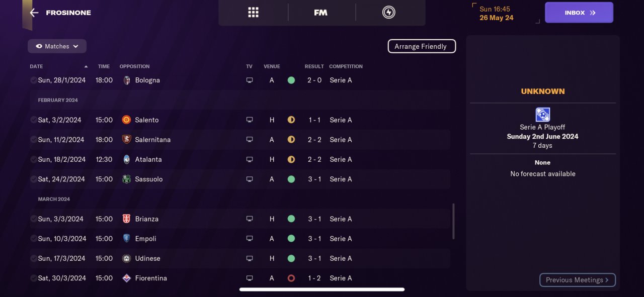Click the Udinese club badge

pos(127,258)
